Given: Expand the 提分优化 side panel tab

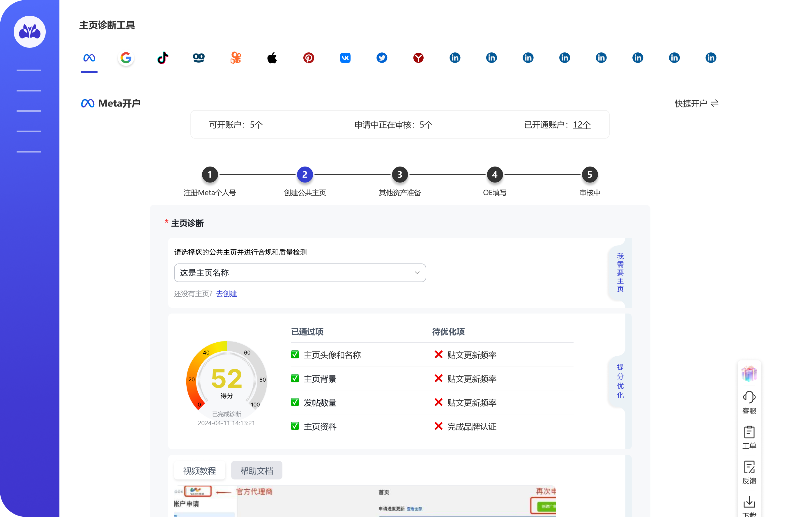Looking at the screenshot, I should [x=620, y=381].
